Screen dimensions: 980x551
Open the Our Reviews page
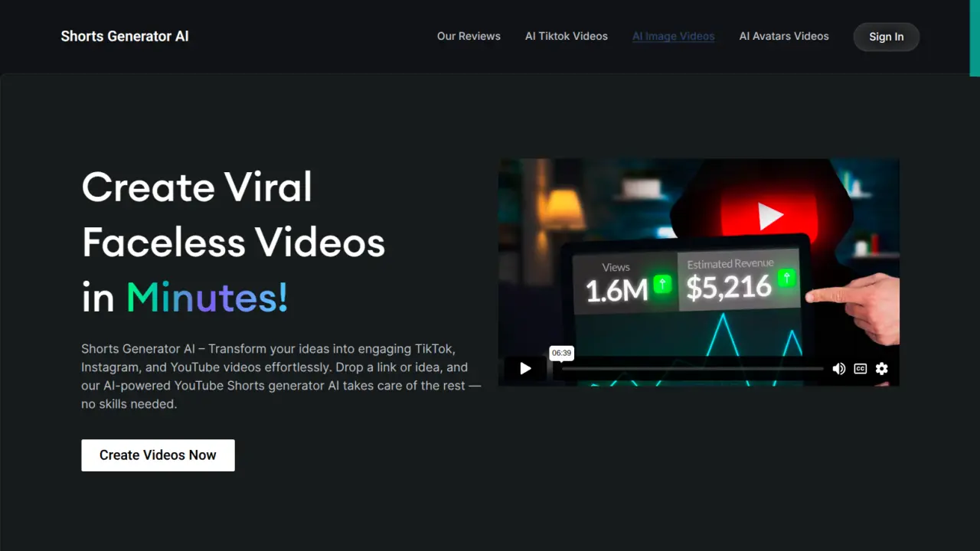[x=469, y=36]
